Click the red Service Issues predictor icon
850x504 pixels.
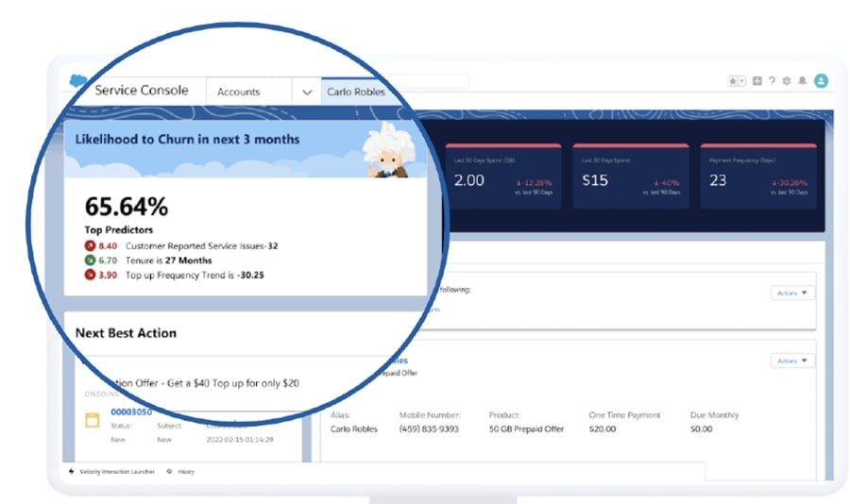[x=90, y=246]
